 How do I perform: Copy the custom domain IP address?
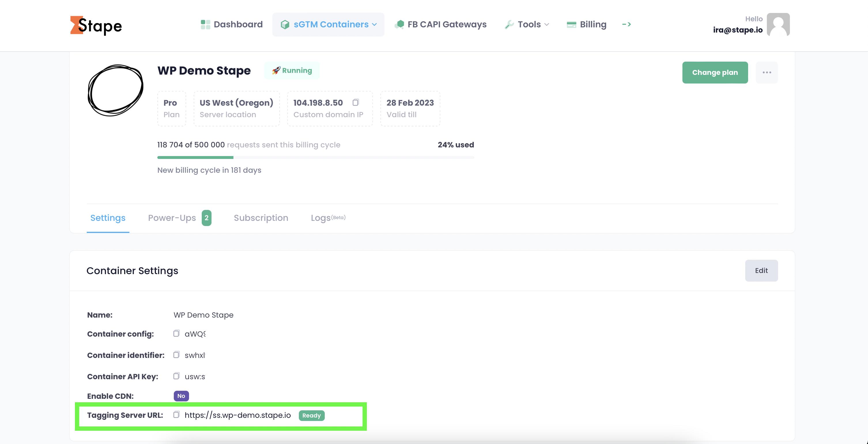tap(356, 102)
